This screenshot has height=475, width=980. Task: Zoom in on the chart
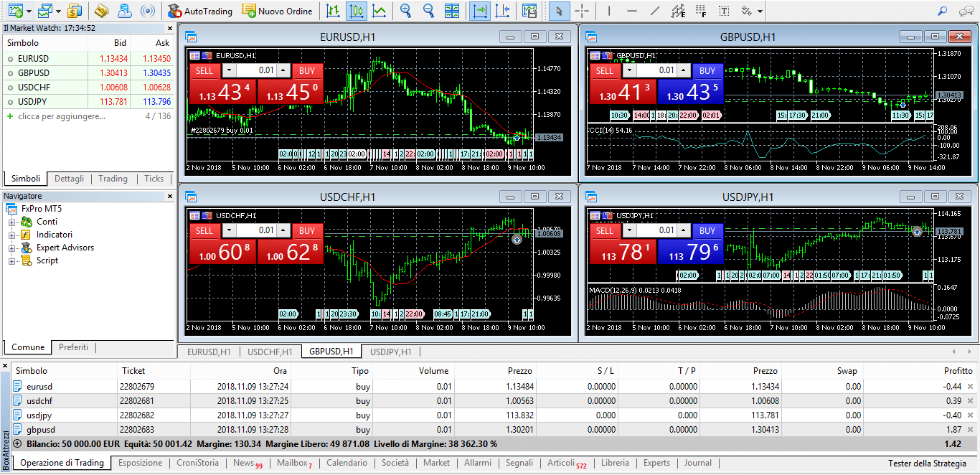406,11
